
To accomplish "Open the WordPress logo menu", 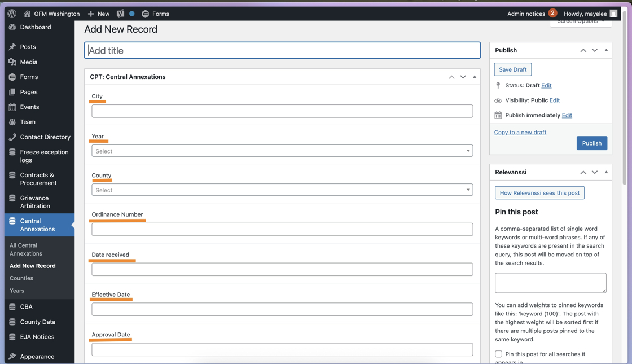I will pos(12,14).
